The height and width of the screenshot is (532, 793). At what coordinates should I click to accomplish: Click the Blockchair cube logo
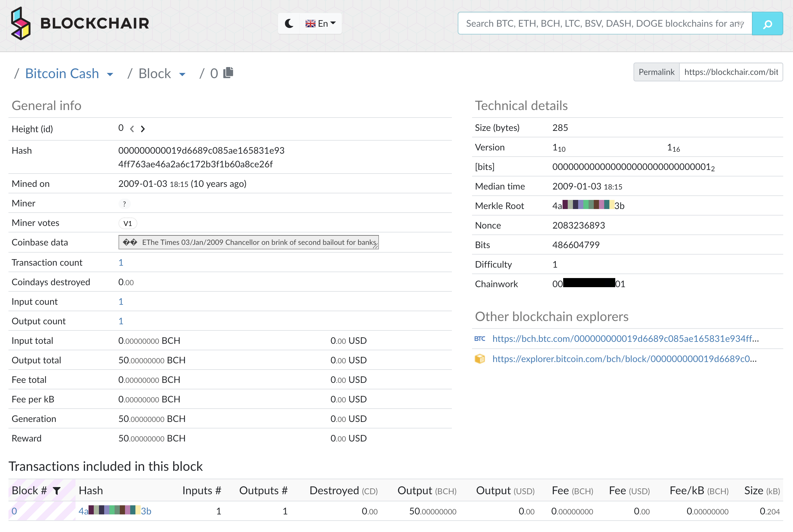click(21, 23)
